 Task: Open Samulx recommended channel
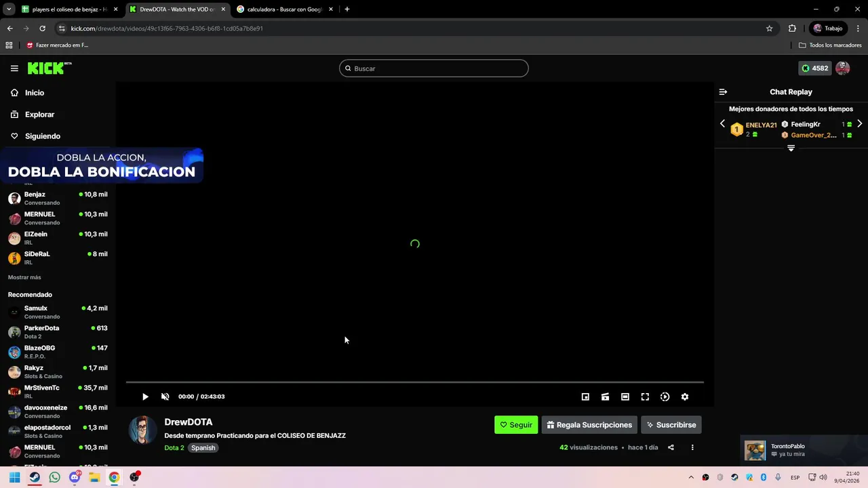(x=58, y=312)
